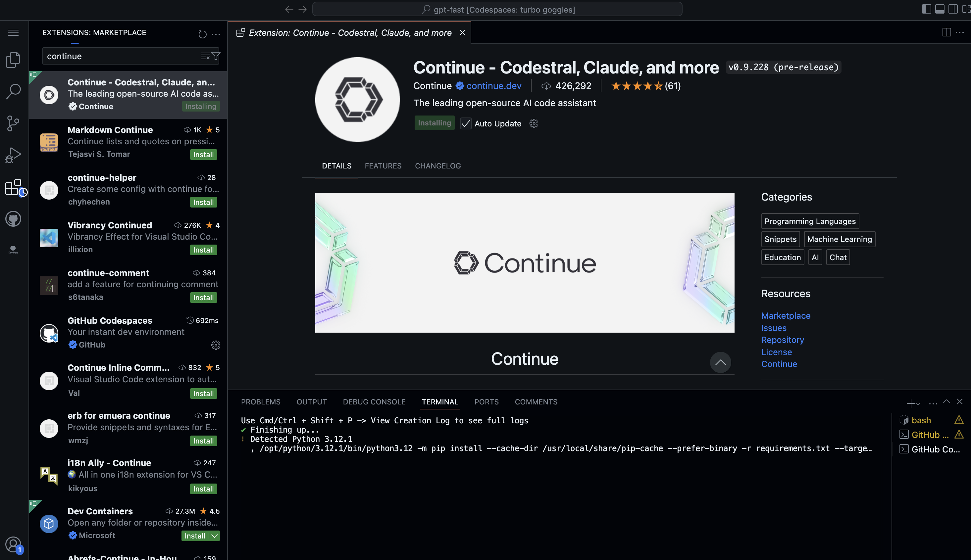
Task: Click the filter extensions funnel icon
Action: tap(216, 56)
